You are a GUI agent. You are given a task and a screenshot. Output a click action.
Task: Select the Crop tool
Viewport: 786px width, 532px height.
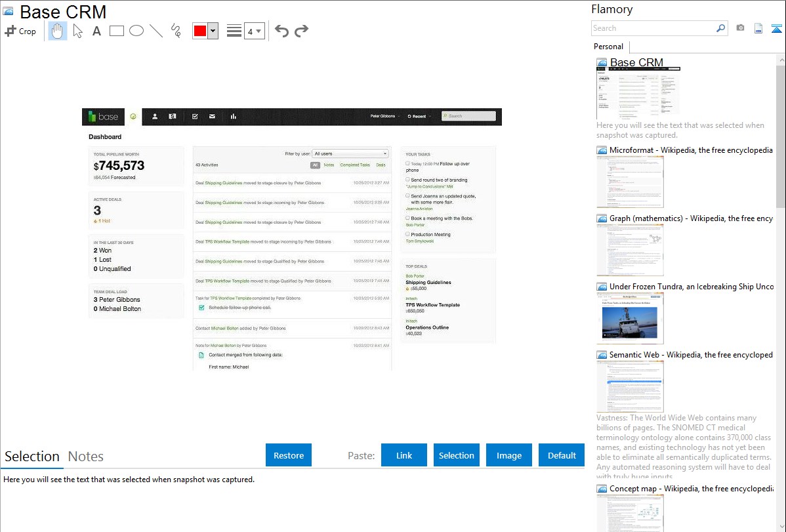pyautogui.click(x=20, y=31)
